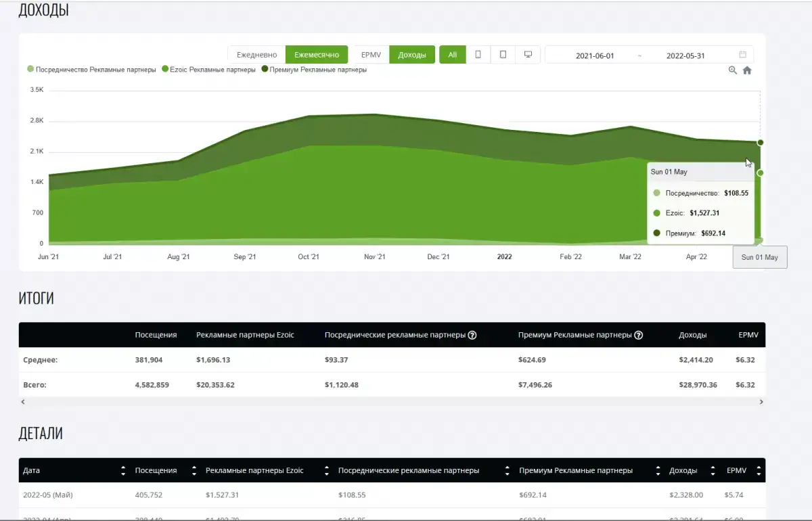The height and width of the screenshot is (521, 812).
Task: Select the Ежемесячно toggle button
Action: 316,55
